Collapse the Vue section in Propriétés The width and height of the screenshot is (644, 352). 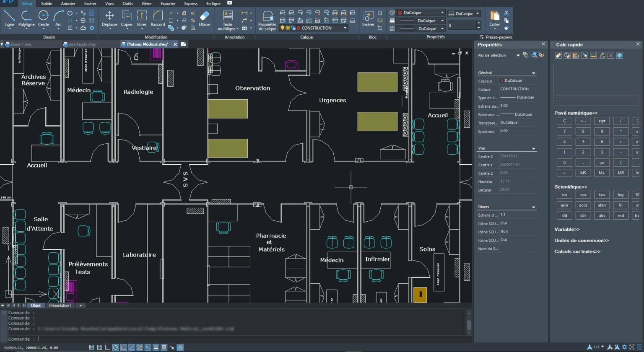pyautogui.click(x=533, y=148)
